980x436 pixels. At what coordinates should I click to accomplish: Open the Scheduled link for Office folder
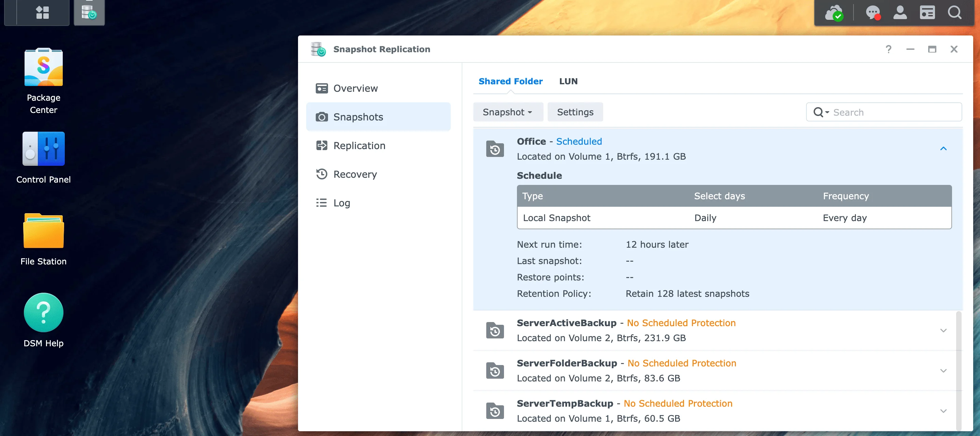tap(579, 141)
